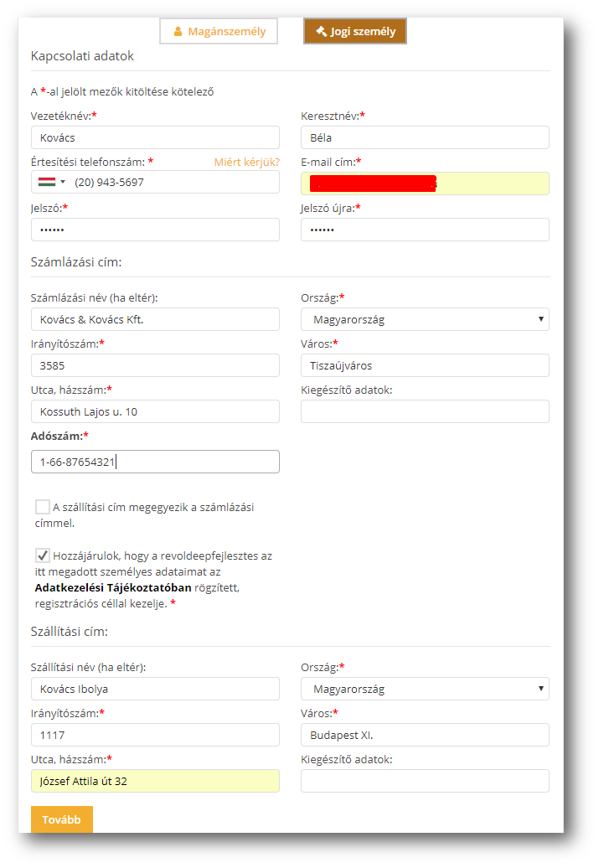The width and height of the screenshot is (599, 868).
Task: Enable shipping address same as billing checkbox
Action: (43, 507)
